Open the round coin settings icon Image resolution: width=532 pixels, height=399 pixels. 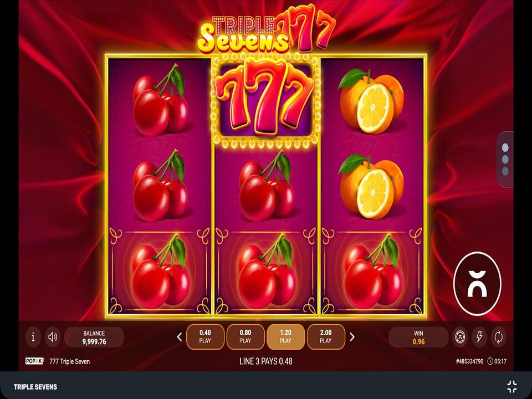(461, 337)
